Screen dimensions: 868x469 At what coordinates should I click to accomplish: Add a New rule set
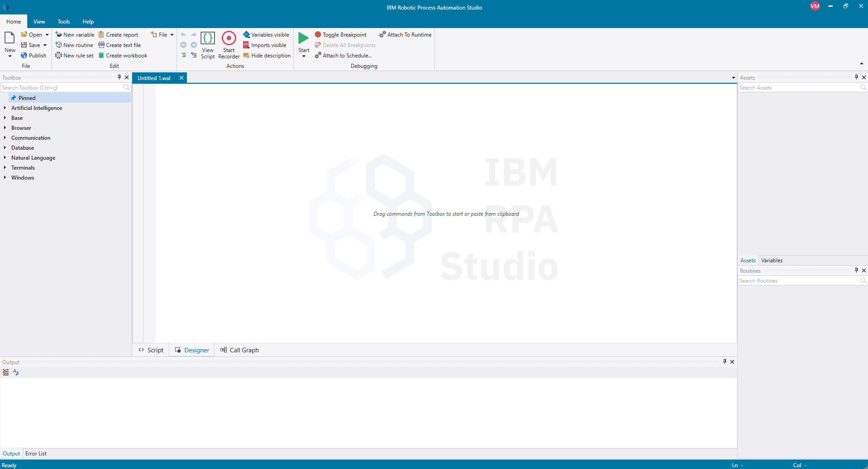point(74,56)
